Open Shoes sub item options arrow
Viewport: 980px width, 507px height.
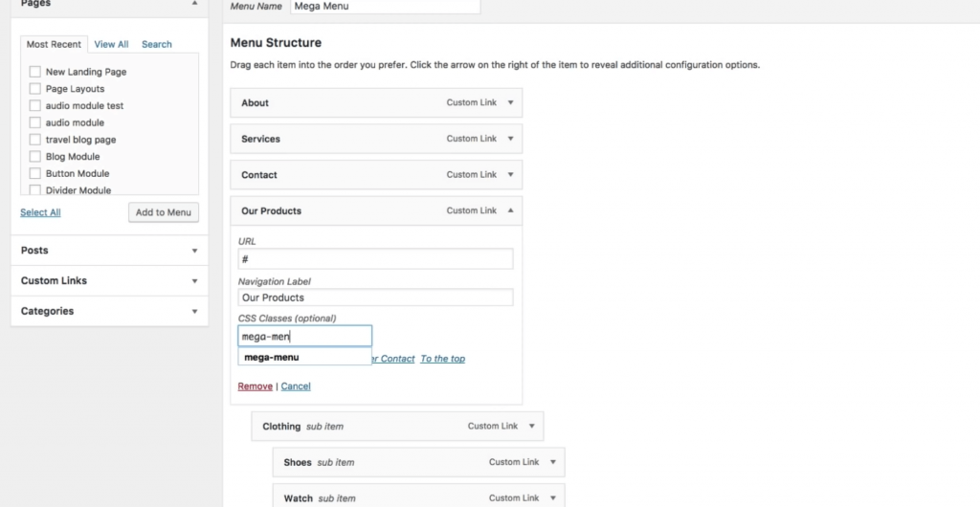click(552, 462)
